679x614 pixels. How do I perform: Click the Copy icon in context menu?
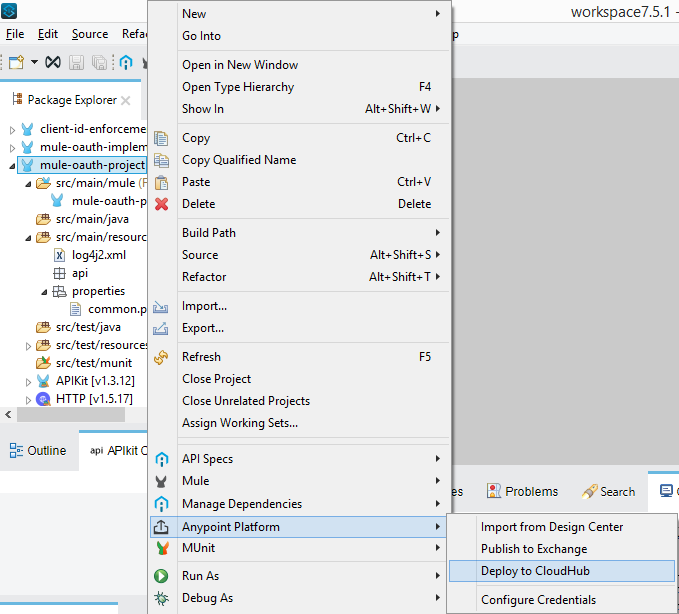(x=161, y=139)
